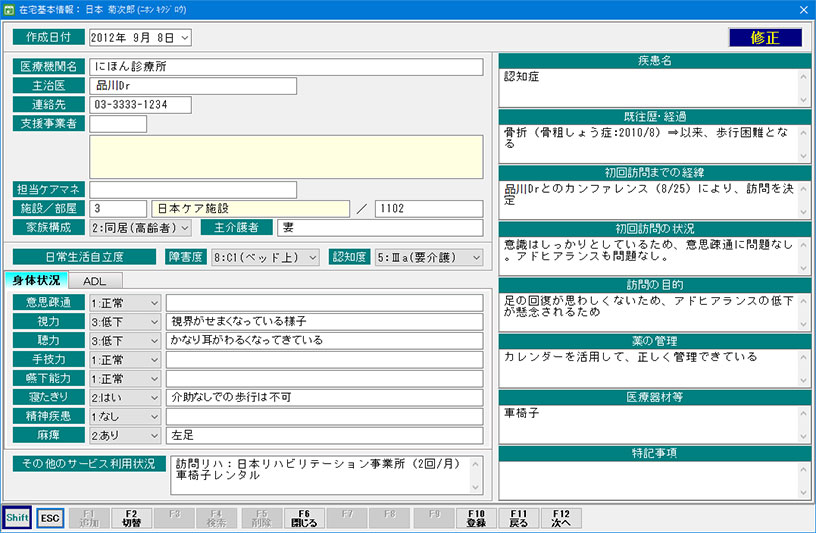Switch to the ADL tab
816x533 pixels.
point(95,281)
